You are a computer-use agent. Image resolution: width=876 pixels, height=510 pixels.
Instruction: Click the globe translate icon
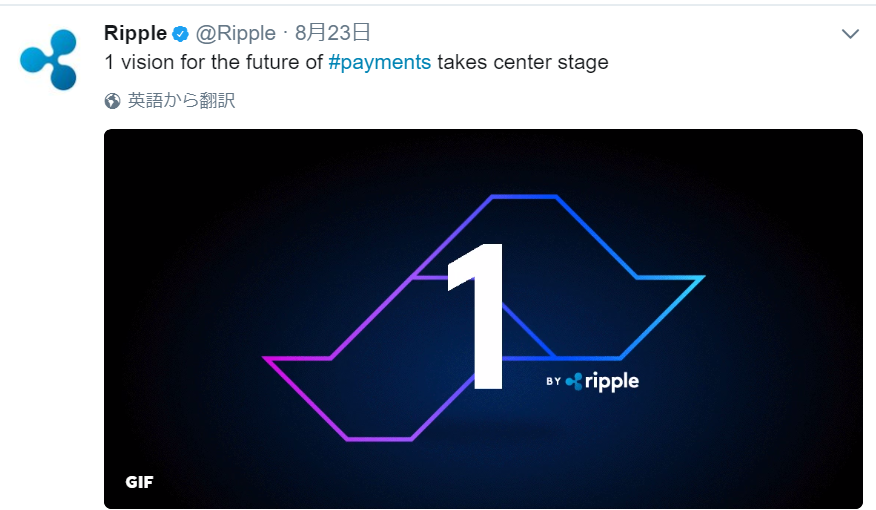112,101
